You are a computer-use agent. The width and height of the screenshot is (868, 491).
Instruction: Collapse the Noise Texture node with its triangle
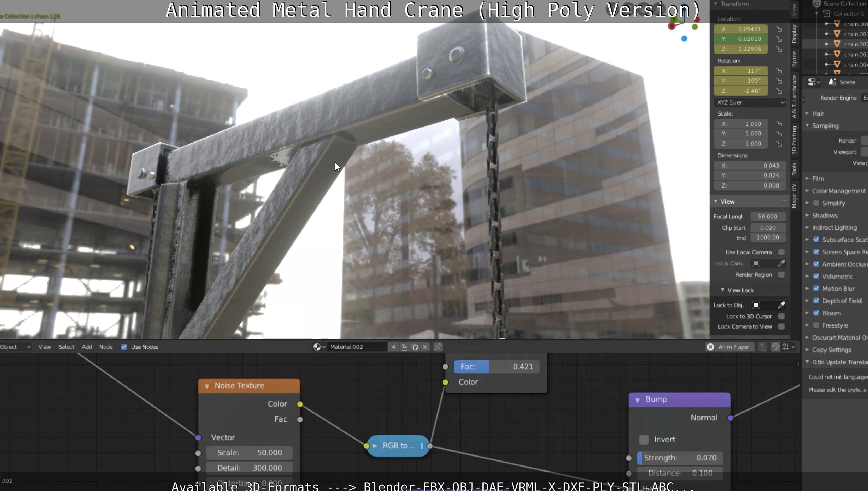pos(207,386)
